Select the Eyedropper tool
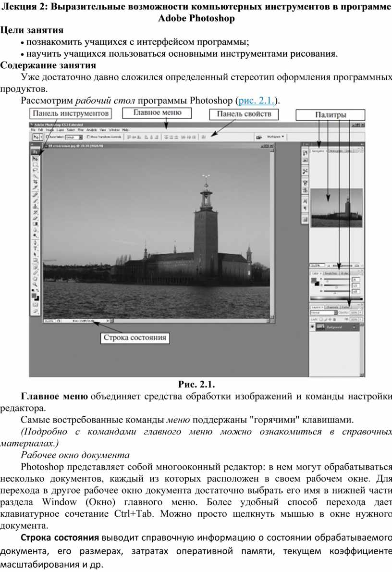Screen dimensions: 392x572 pos(36,273)
